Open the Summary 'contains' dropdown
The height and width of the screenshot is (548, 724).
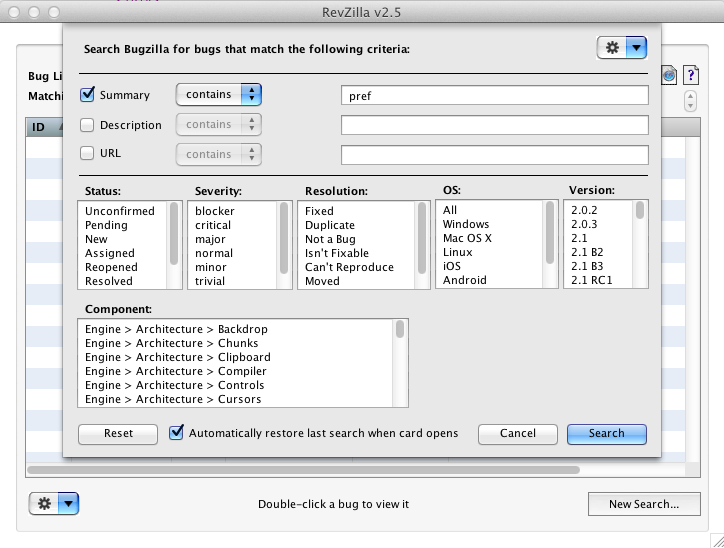coord(218,95)
